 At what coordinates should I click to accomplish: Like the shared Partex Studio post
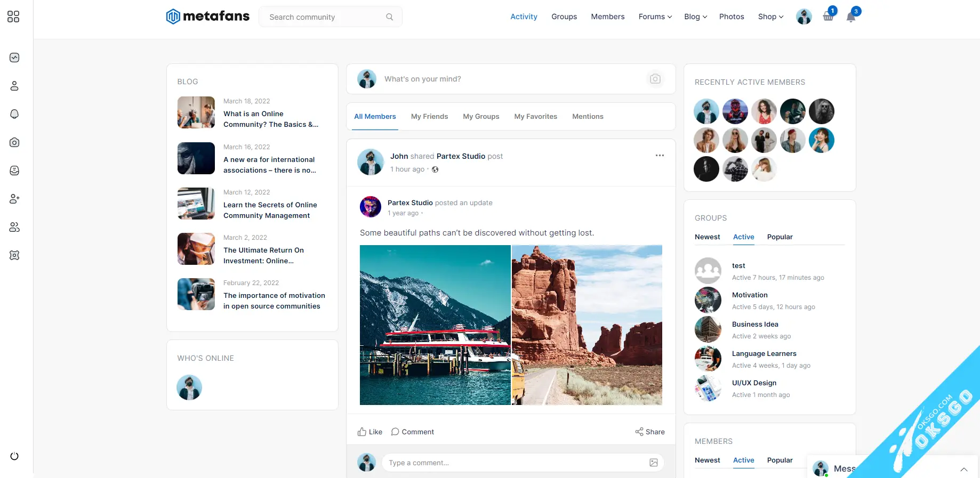point(369,432)
